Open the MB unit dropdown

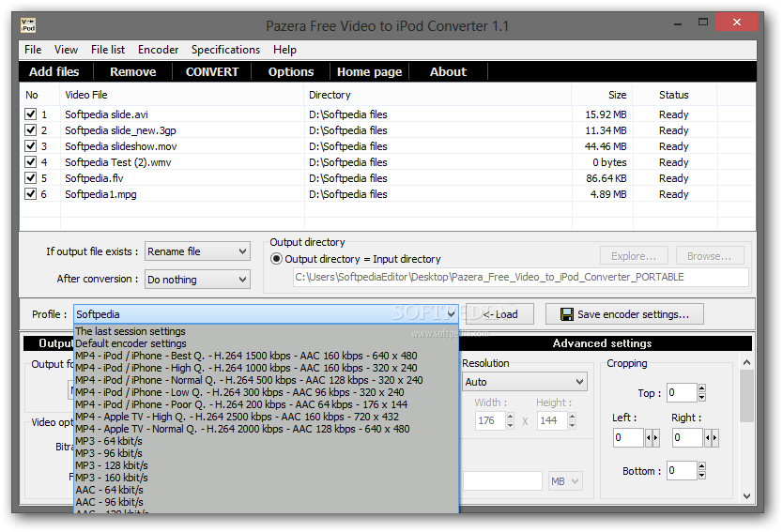coord(565,481)
